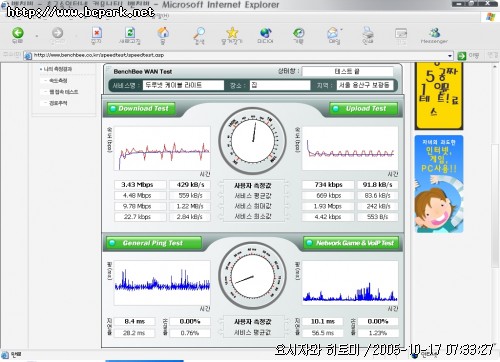
Task: Open History with the clock icon
Action: [x=298, y=33]
